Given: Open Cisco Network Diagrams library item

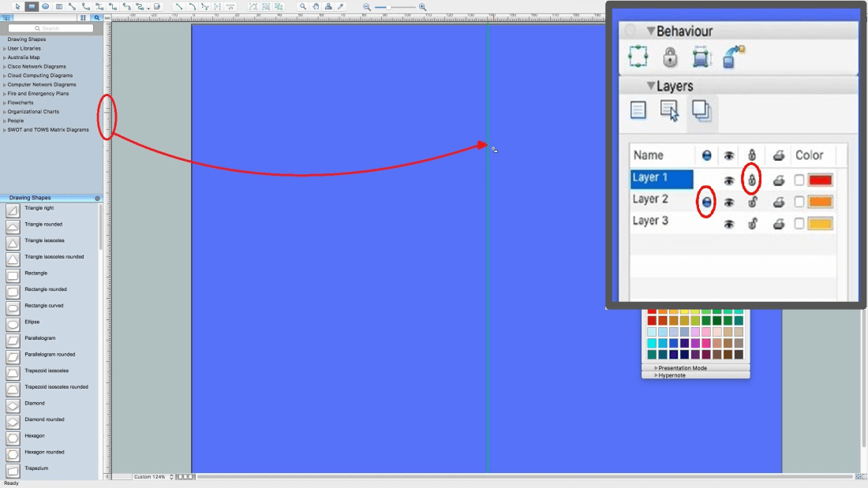Looking at the screenshot, I should [x=36, y=66].
